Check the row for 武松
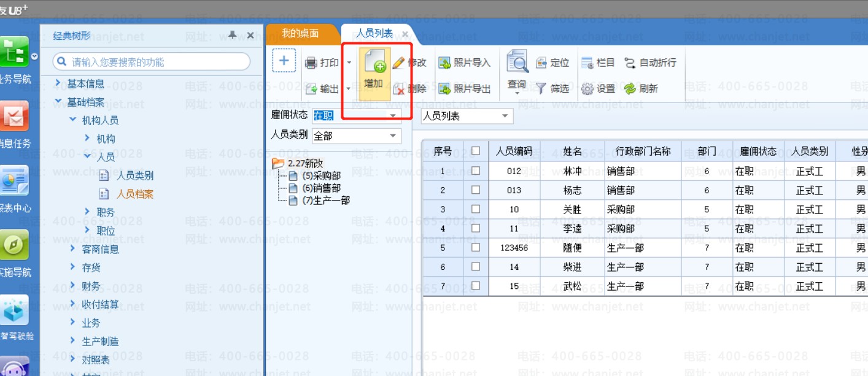Screen dimensions: 868x376 click(476, 286)
